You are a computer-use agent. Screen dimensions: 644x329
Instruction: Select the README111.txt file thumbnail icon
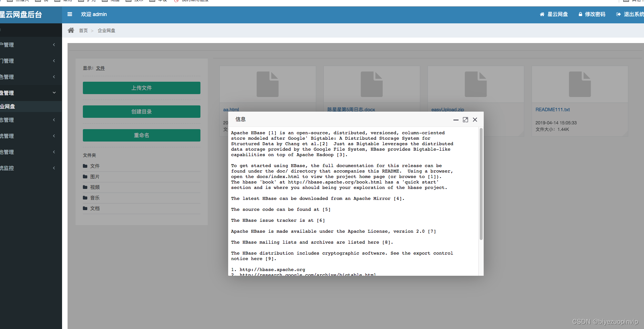(580, 84)
